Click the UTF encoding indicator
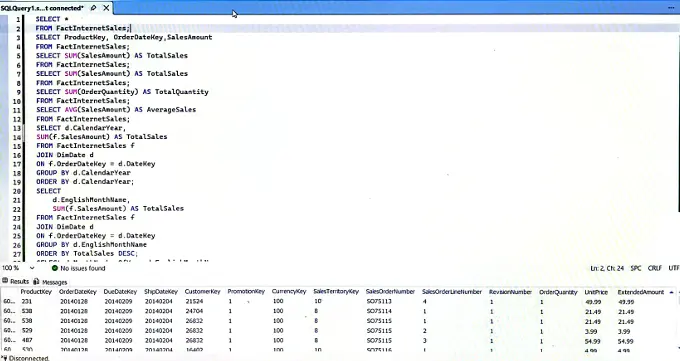The width and height of the screenshot is (680, 361). click(674, 268)
